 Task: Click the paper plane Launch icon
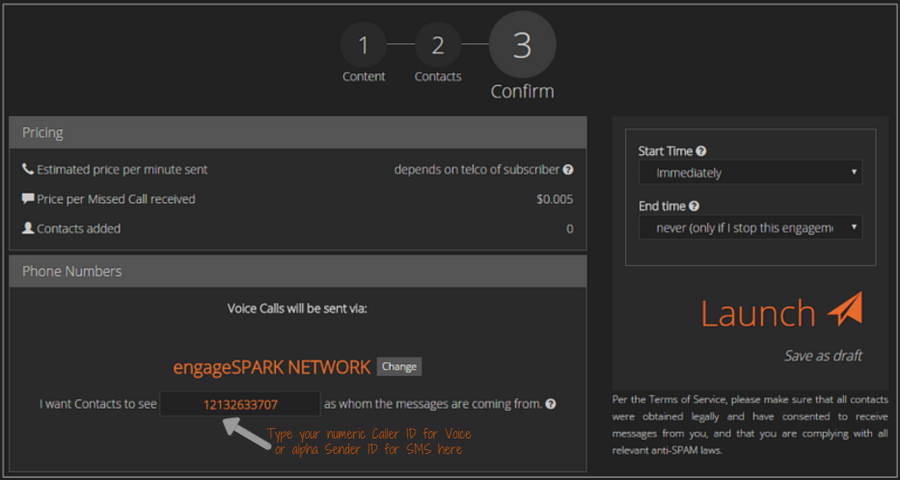pyautogui.click(x=844, y=311)
